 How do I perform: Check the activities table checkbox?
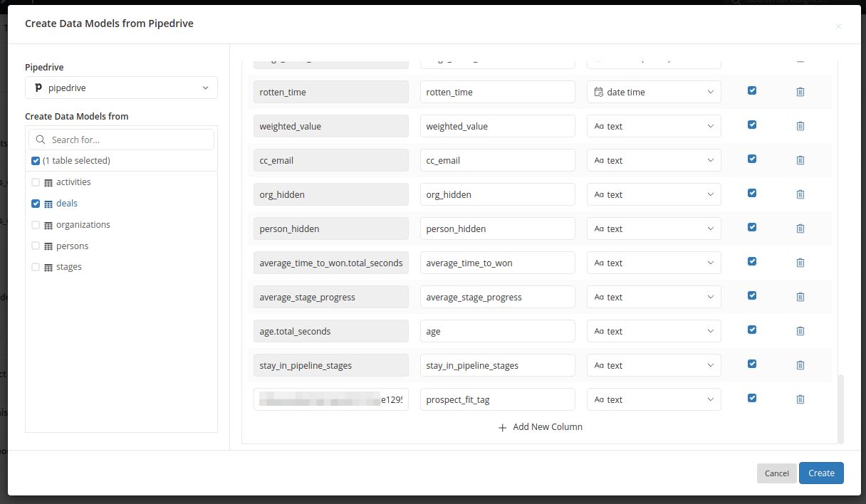click(x=36, y=182)
